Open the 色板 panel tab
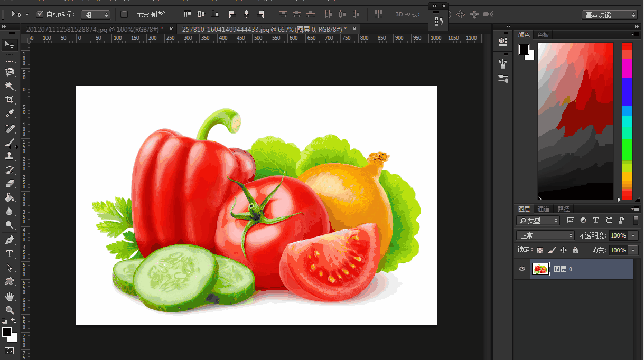This screenshot has height=360, width=644. point(543,35)
